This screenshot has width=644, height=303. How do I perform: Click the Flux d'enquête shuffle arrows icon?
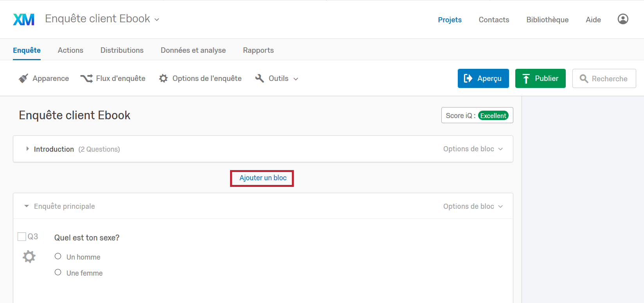point(86,79)
